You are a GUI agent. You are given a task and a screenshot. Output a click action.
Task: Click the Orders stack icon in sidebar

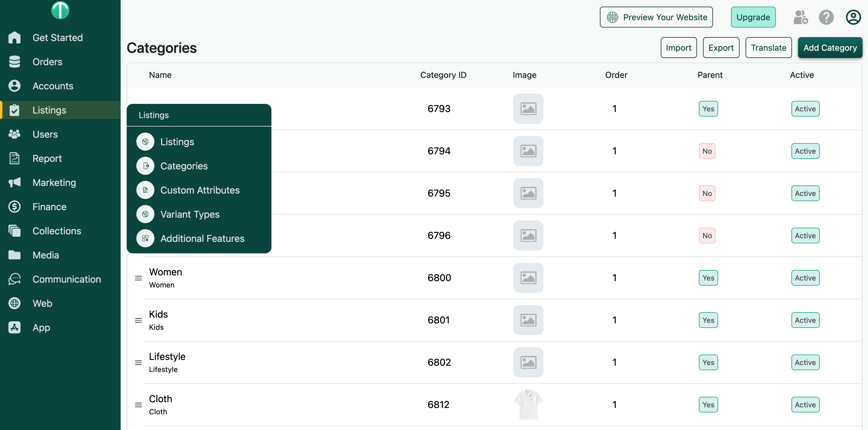[x=14, y=62]
